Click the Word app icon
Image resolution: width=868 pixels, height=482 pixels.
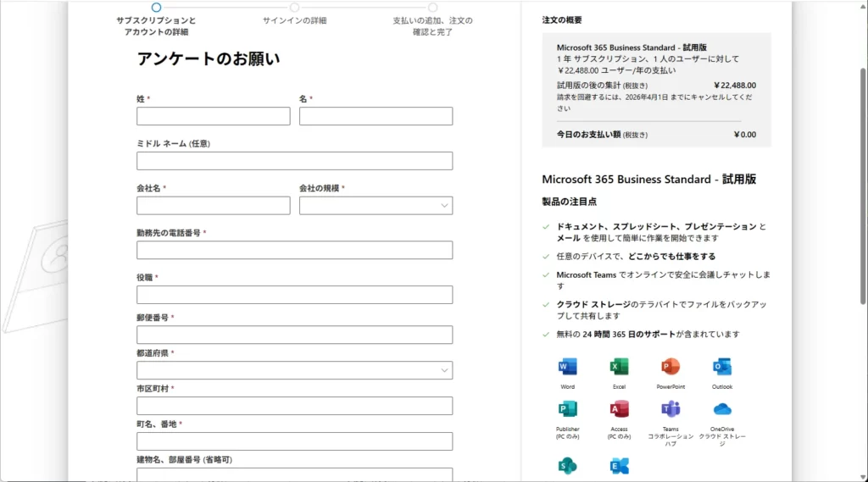[x=567, y=366]
